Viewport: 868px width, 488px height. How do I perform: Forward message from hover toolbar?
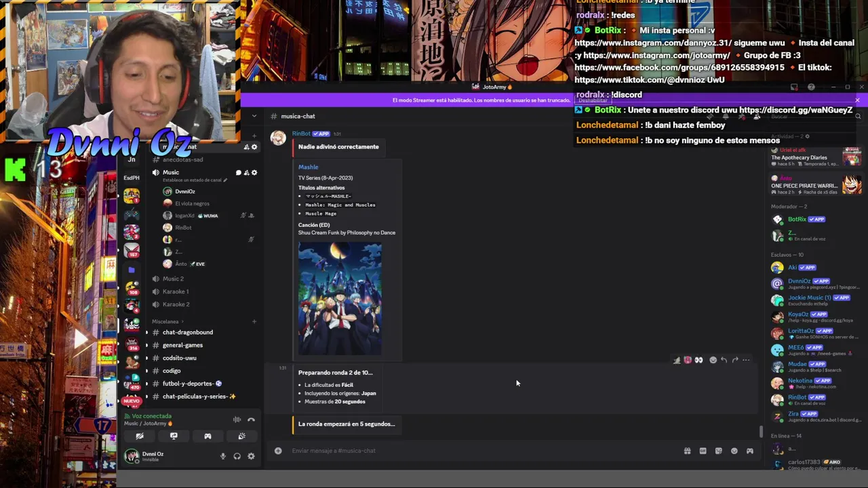click(x=735, y=360)
